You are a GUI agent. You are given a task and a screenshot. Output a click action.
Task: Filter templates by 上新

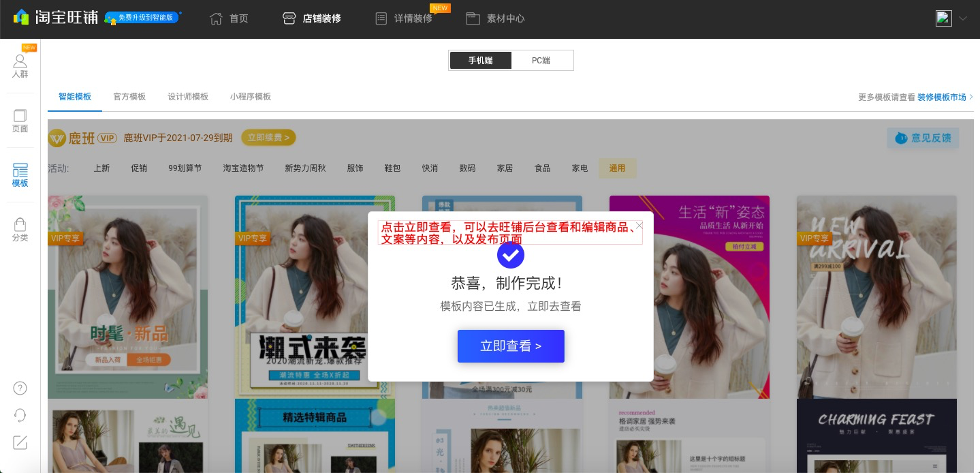point(101,168)
